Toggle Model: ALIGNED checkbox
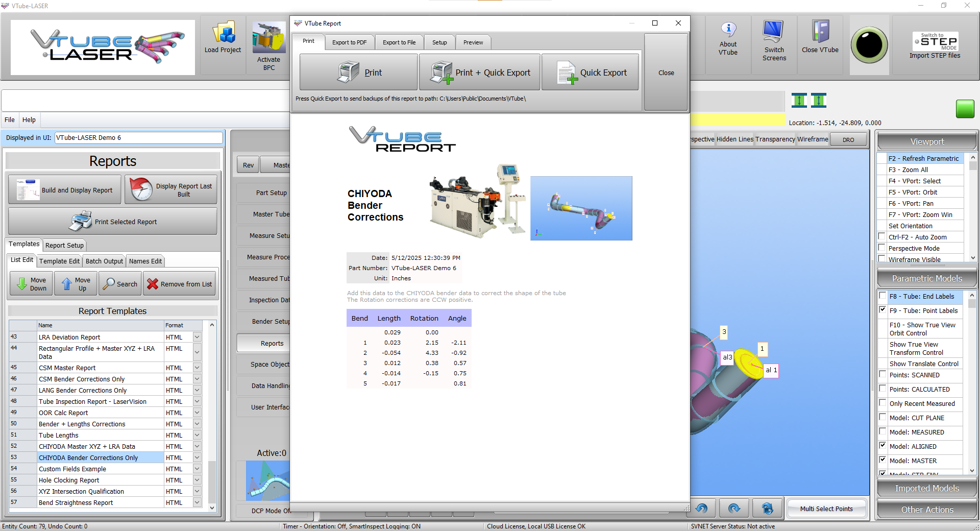 (883, 446)
